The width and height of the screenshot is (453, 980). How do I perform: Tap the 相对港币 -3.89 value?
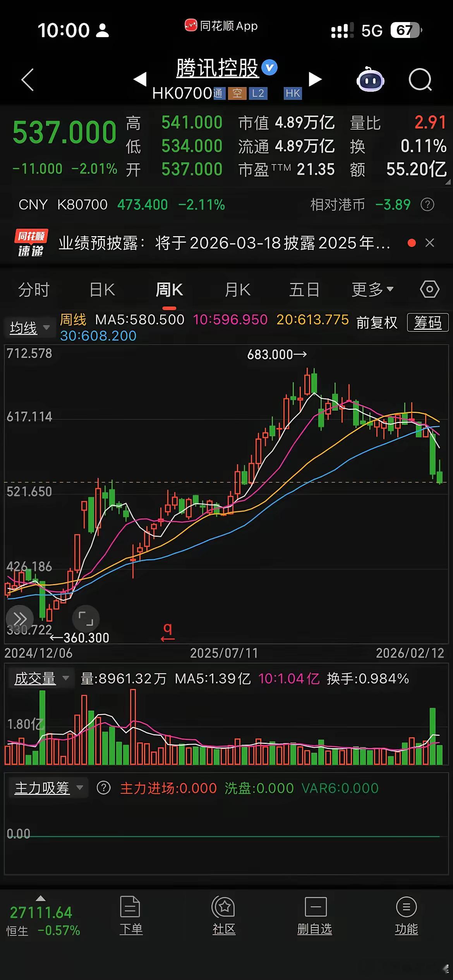(x=393, y=204)
